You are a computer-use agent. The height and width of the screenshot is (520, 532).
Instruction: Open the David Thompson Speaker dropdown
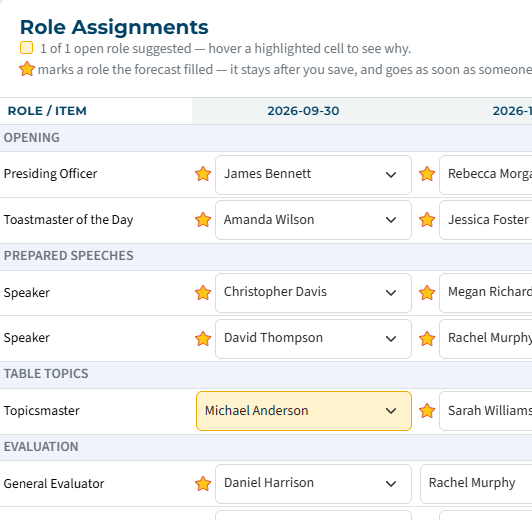(313, 339)
